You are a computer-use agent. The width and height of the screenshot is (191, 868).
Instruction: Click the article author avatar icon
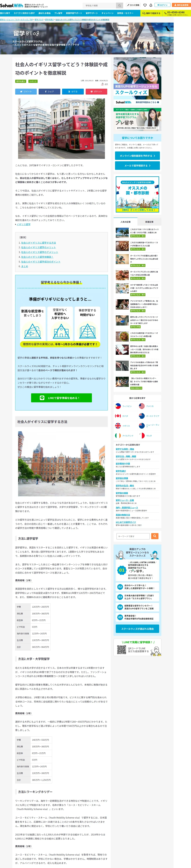pyautogui.click(x=103, y=84)
